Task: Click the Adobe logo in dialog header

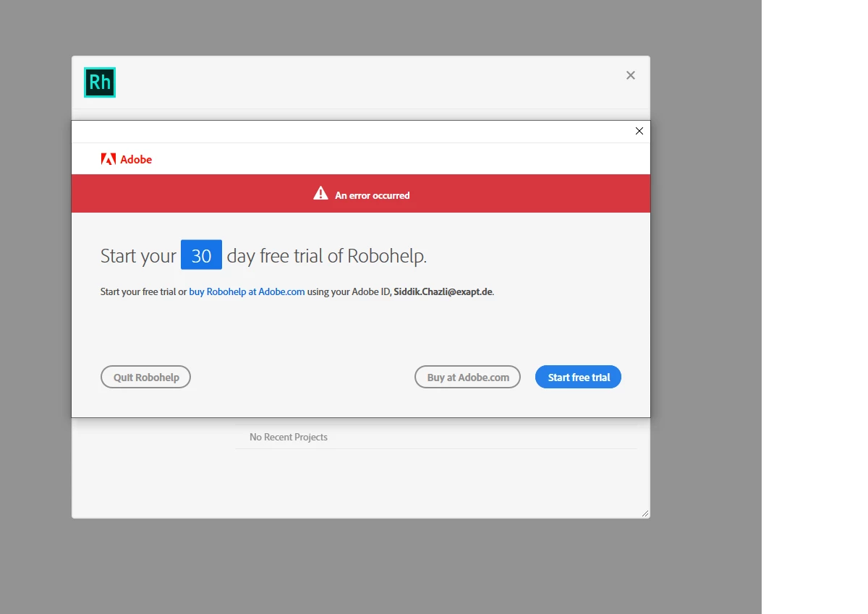Action: point(127,159)
